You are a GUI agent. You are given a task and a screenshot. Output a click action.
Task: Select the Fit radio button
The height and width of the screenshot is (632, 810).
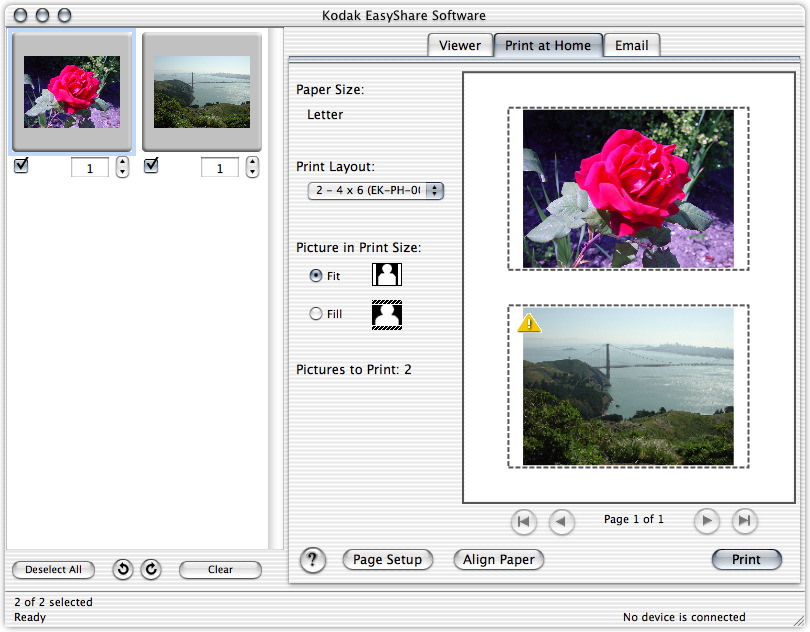point(316,276)
